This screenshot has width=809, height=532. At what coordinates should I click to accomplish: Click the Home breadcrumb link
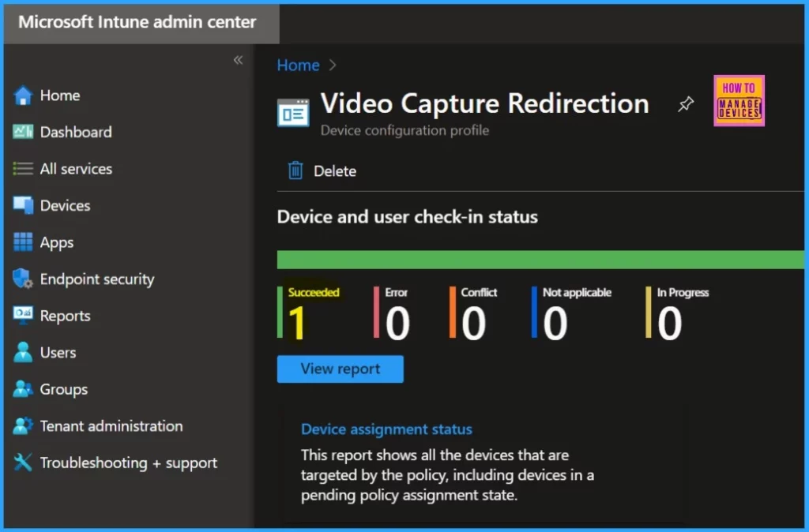click(298, 65)
